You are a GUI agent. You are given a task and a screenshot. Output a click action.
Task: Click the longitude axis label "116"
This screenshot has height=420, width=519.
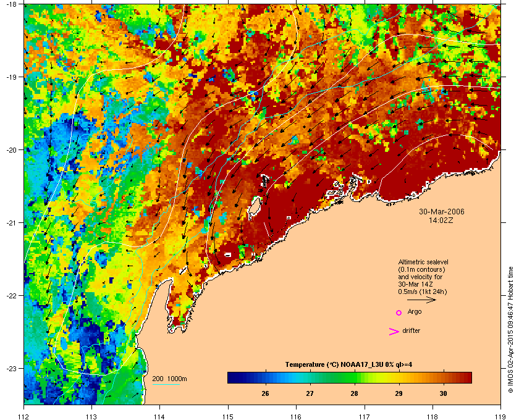click(296, 416)
